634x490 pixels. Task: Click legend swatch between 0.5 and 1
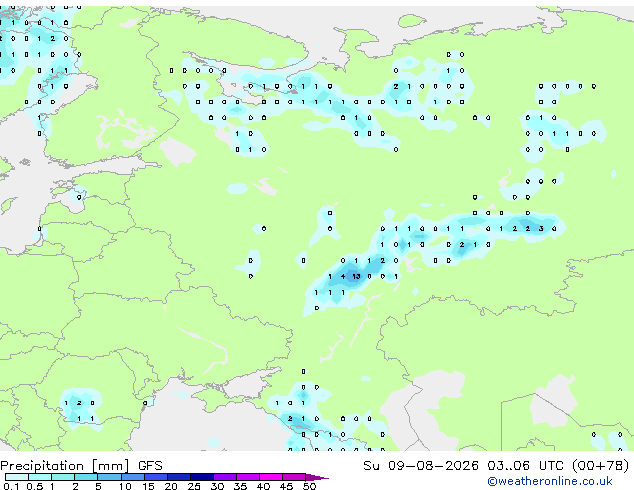[x=40, y=477]
